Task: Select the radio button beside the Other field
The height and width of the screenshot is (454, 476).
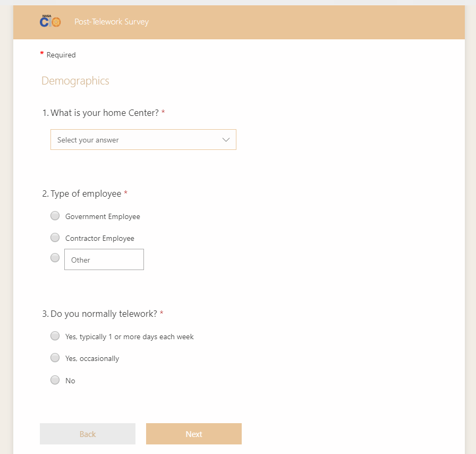Action: click(55, 258)
